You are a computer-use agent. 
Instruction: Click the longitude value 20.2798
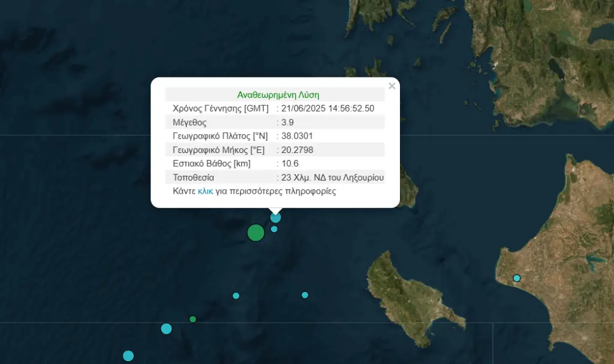click(297, 150)
